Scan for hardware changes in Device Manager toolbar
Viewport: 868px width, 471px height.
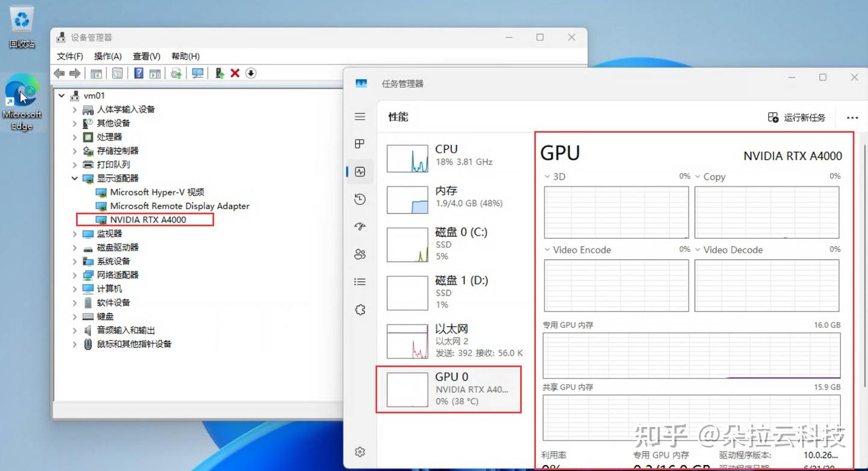point(199,73)
